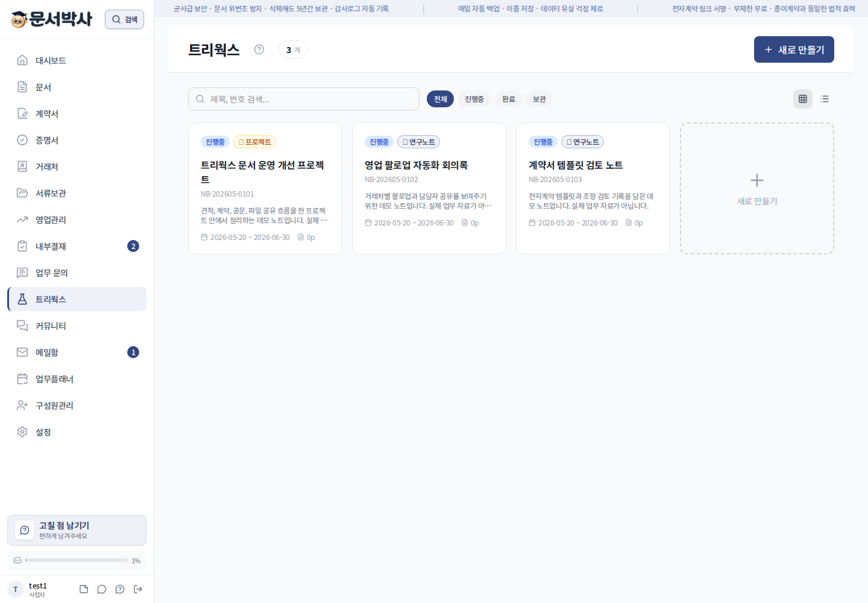Click the chat bubble icon in bottom user bar
This screenshot has width=868, height=603.
[x=102, y=589]
